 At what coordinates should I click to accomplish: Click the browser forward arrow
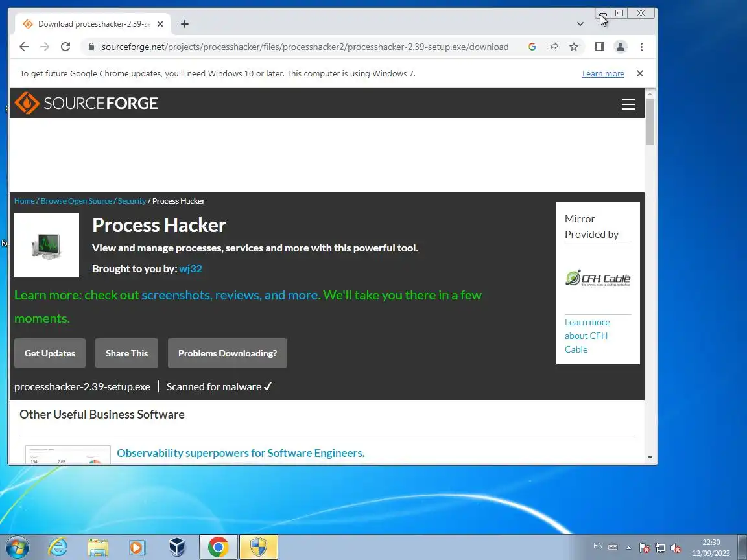(45, 47)
